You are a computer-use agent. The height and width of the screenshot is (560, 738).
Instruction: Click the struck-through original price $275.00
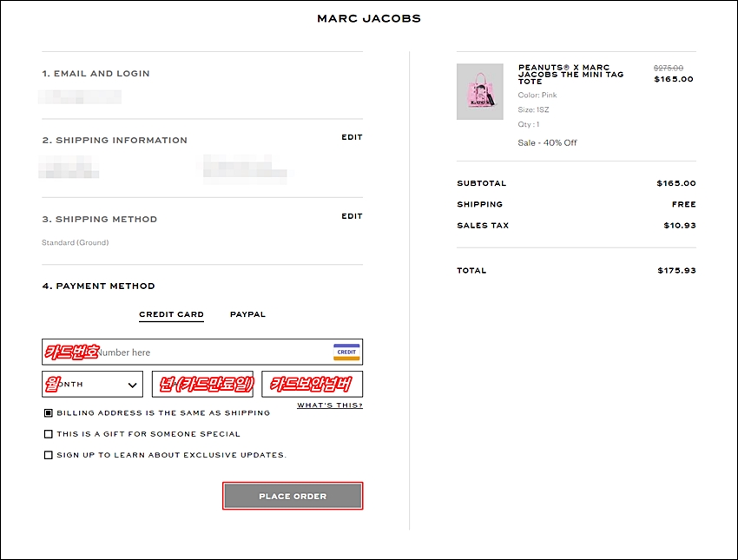click(x=669, y=69)
